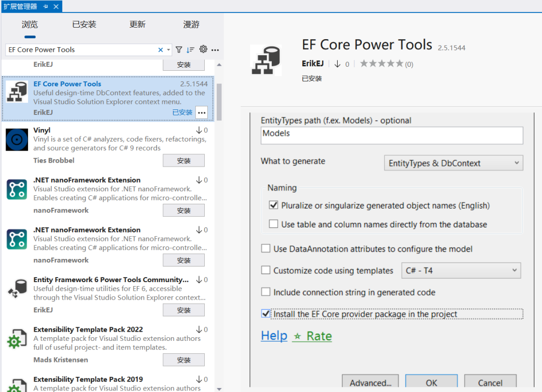Click version 2.5.1544 in the list row
542x392 pixels.
(x=194, y=84)
